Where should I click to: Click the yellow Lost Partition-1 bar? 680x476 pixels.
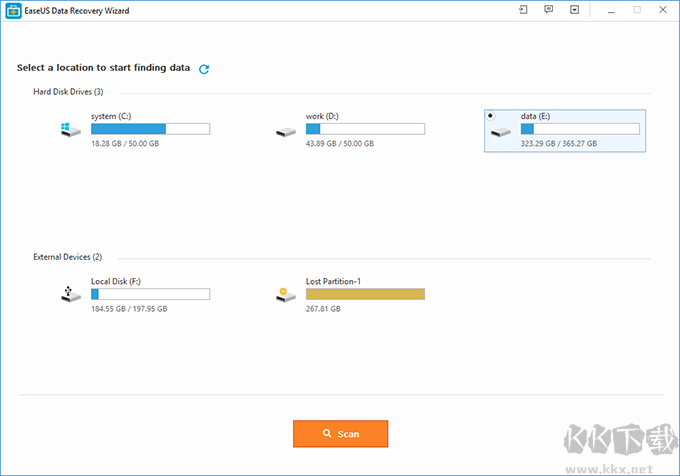[365, 294]
